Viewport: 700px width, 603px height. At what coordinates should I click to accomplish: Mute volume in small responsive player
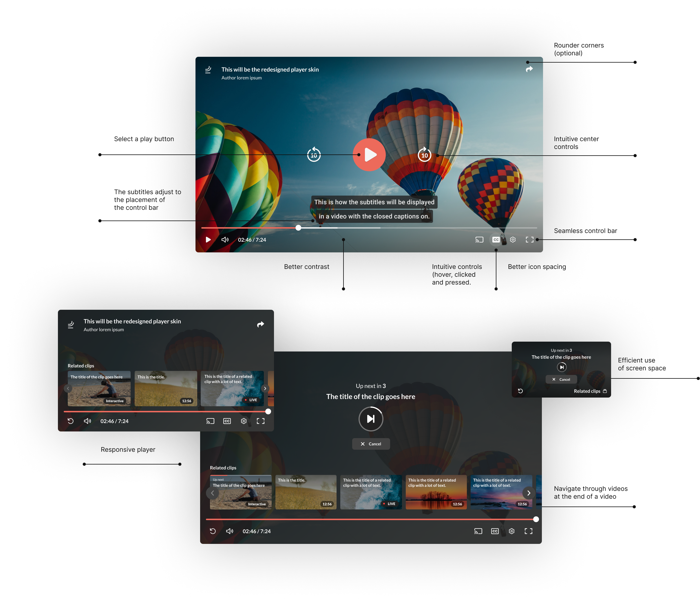coord(87,421)
